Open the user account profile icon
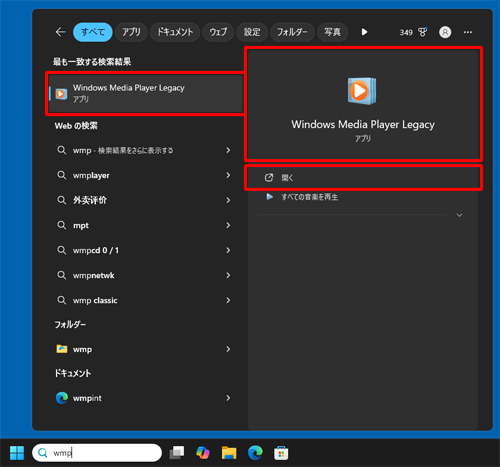Screen dimensions: 500x467 click(445, 32)
